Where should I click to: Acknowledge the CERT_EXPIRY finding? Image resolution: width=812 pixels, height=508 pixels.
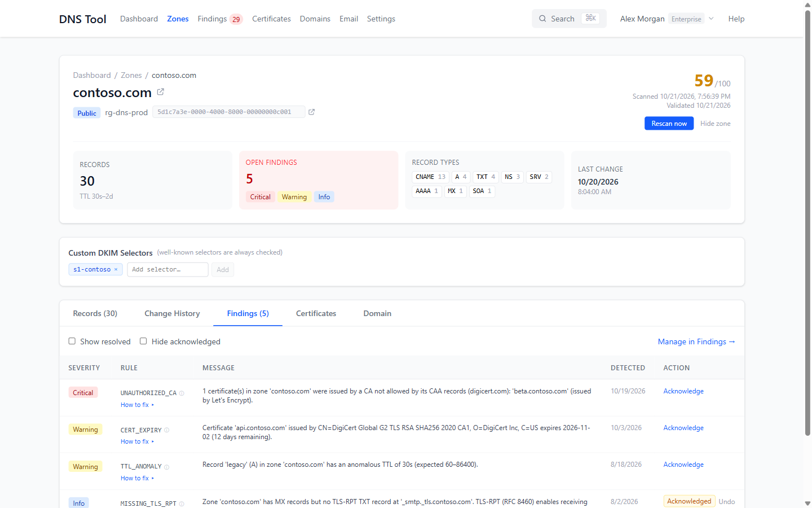tap(683, 428)
